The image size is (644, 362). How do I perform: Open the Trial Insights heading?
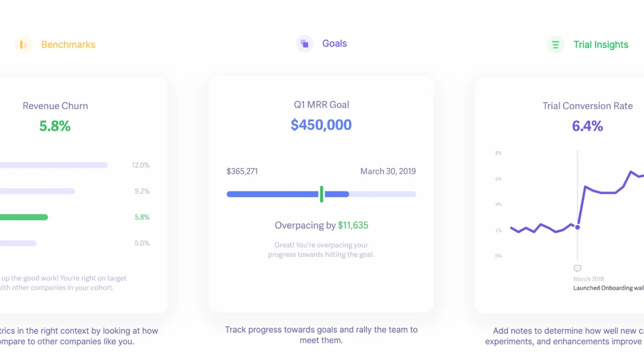601,45
